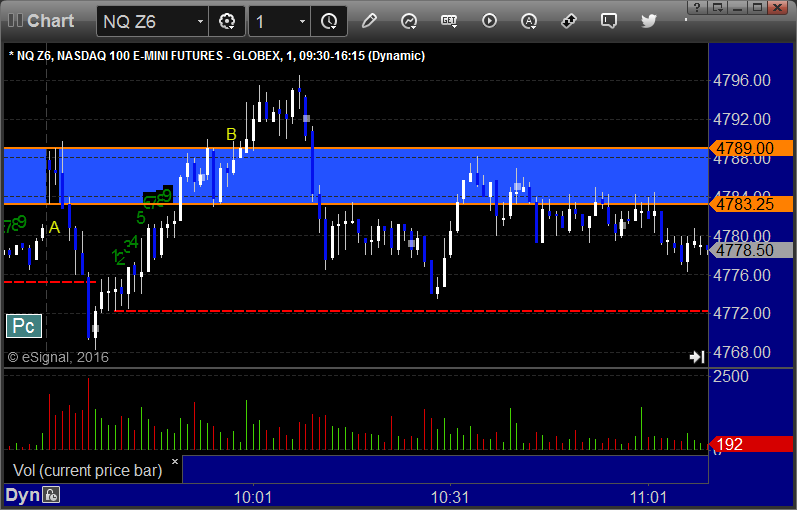The width and height of the screenshot is (797, 510).
Task: Click the pause bars icon beside Chart
Action: (x=15, y=21)
